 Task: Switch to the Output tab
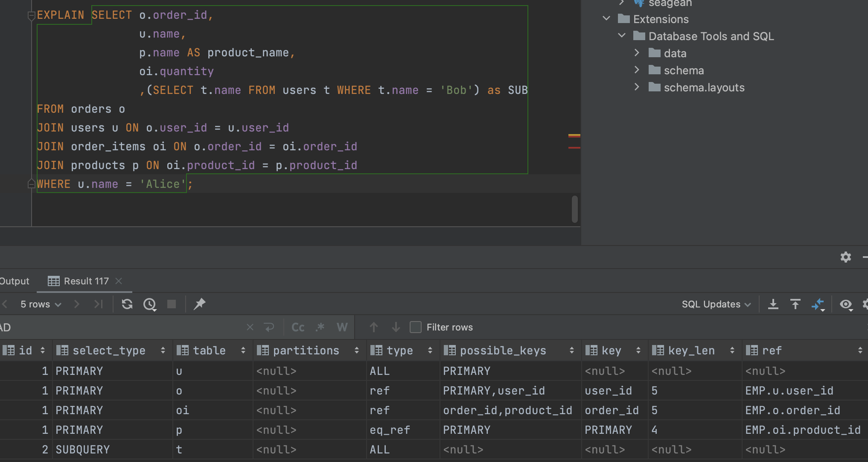pyautogui.click(x=15, y=281)
